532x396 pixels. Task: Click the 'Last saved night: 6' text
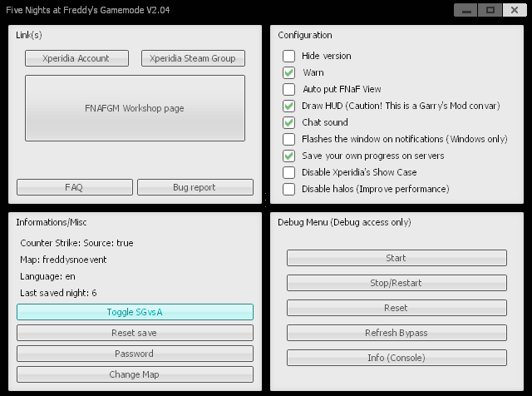coord(58,293)
